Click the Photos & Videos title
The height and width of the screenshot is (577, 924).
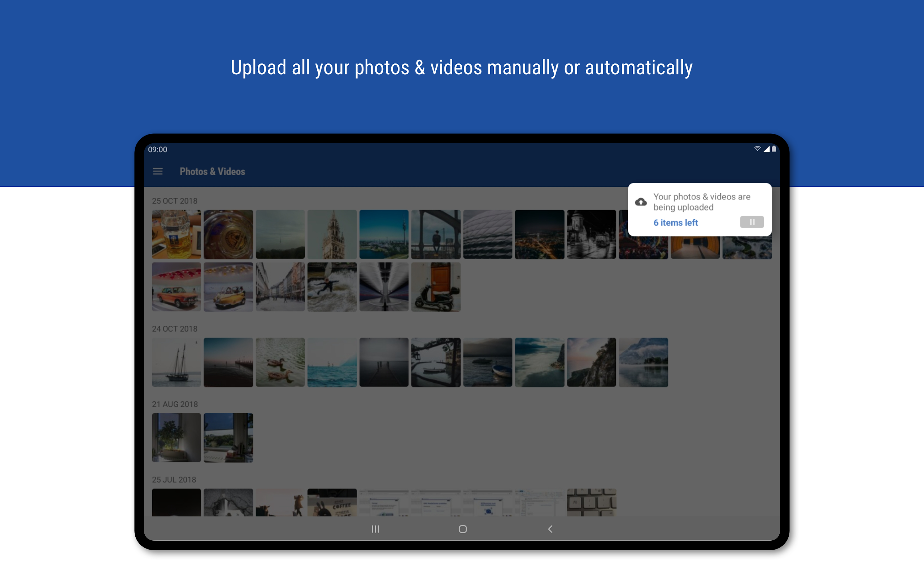coord(212,171)
